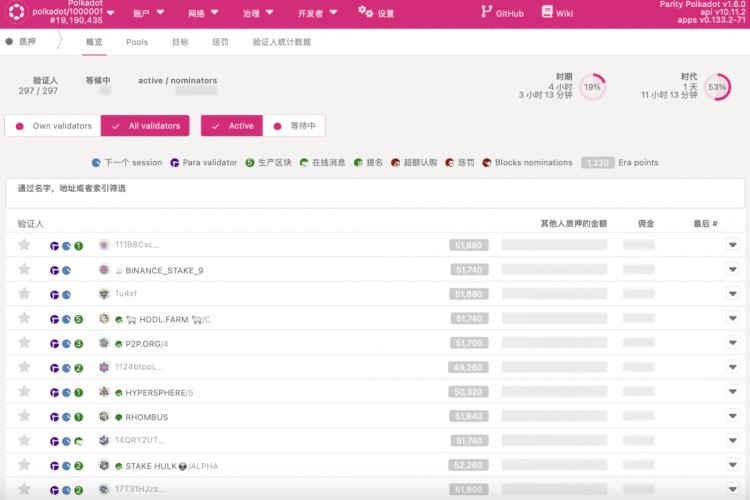Click green blocks badge on P2P.ORG/4 row
This screenshot has height=500, width=750.
(x=78, y=344)
